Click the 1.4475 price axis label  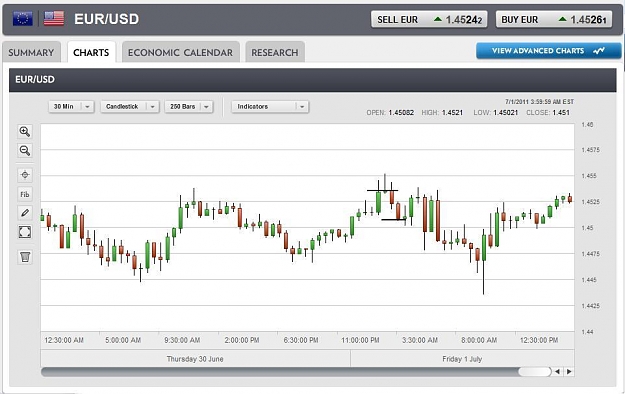(x=590, y=254)
